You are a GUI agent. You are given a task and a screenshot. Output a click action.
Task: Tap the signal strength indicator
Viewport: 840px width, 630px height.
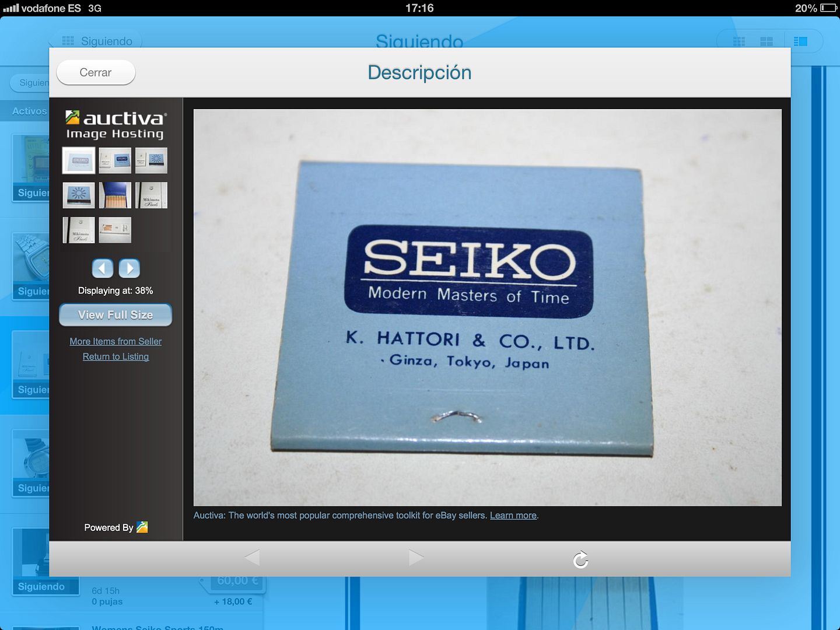[10, 8]
